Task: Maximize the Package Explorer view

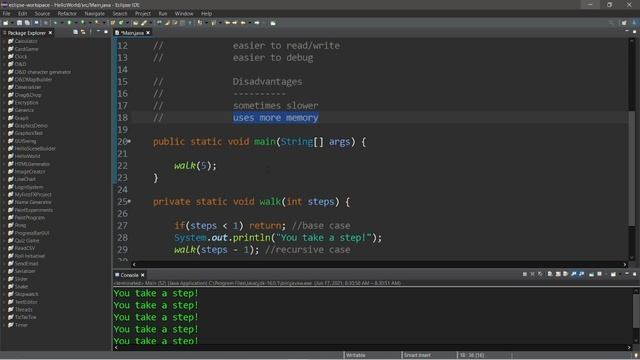Action: click(x=106, y=32)
